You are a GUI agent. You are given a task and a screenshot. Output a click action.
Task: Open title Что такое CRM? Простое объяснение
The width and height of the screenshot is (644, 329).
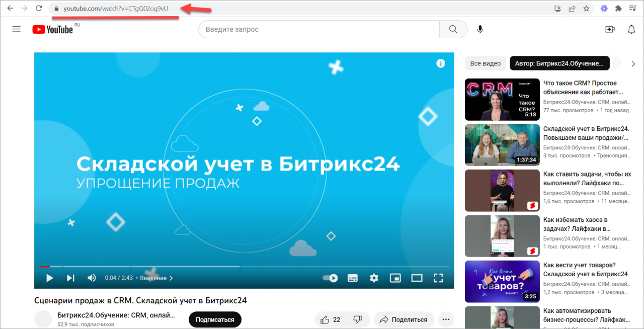[583, 88]
